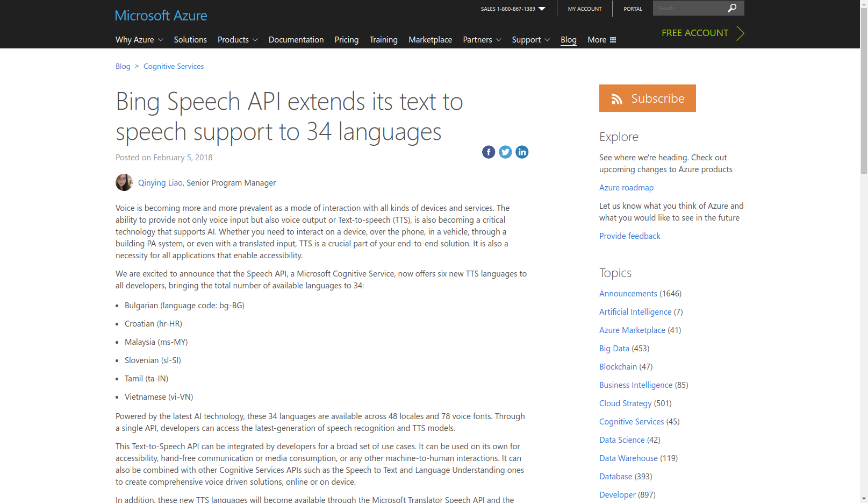Open the Announcements topic
The height and width of the screenshot is (503, 868).
[x=628, y=294]
